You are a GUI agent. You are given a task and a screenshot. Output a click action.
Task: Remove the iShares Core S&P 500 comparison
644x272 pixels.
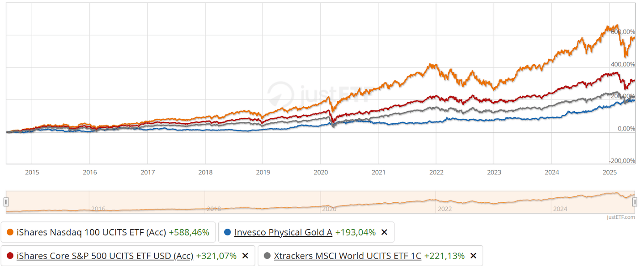tap(245, 256)
